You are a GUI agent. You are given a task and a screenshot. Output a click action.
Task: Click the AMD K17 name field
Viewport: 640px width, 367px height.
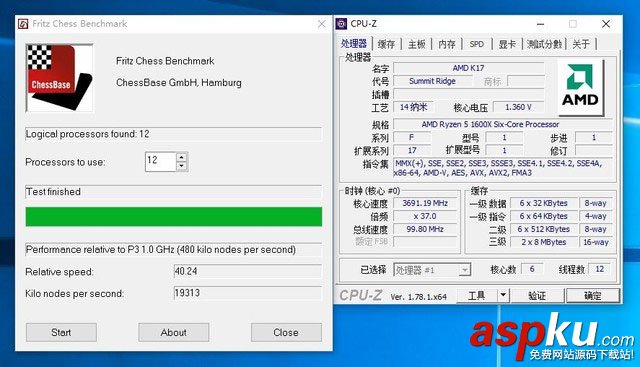(x=469, y=68)
